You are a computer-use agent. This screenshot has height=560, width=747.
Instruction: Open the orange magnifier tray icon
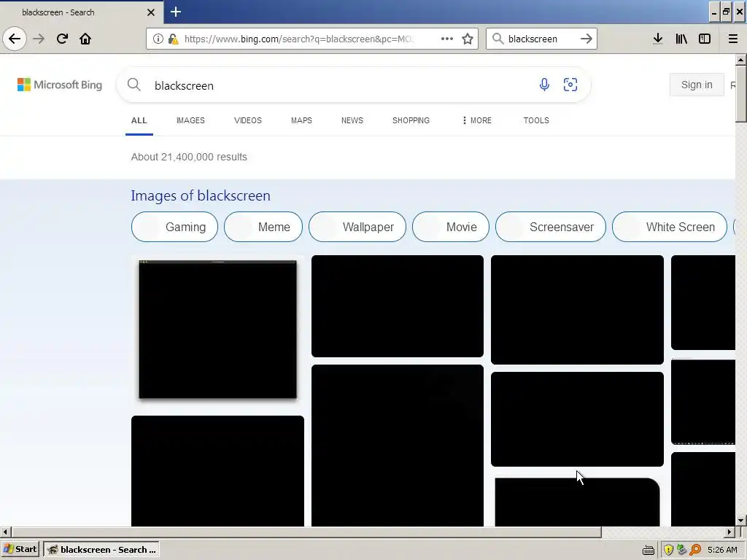click(695, 550)
